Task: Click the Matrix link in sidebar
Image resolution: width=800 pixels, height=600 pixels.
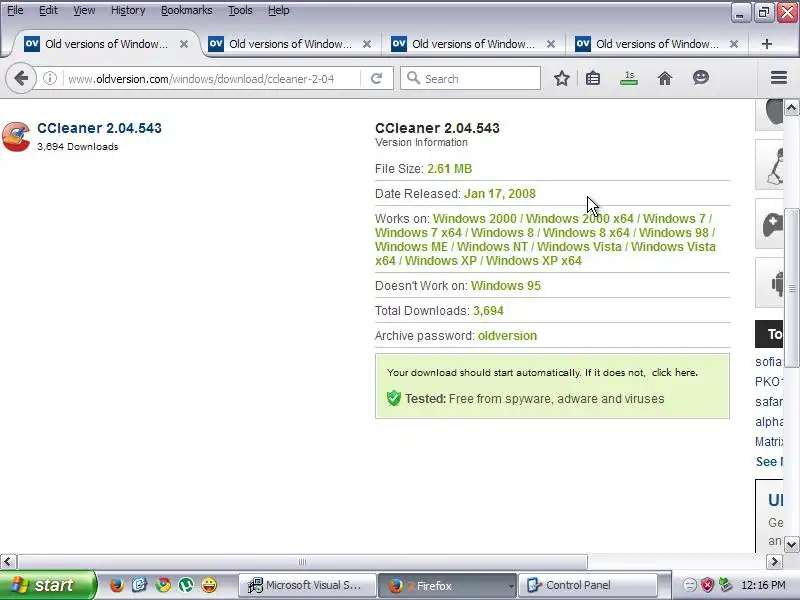Action: [769, 441]
